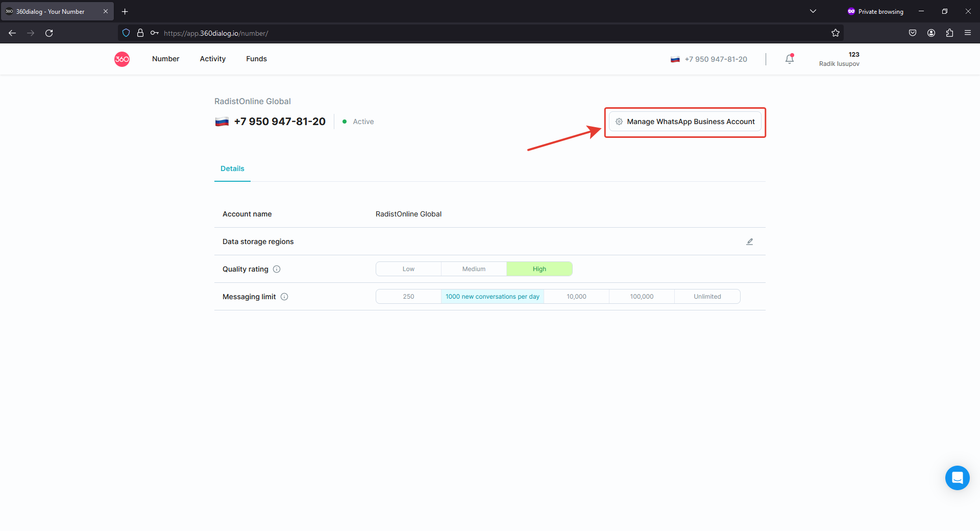Select the 10,000 messaging limit segment

coord(576,297)
